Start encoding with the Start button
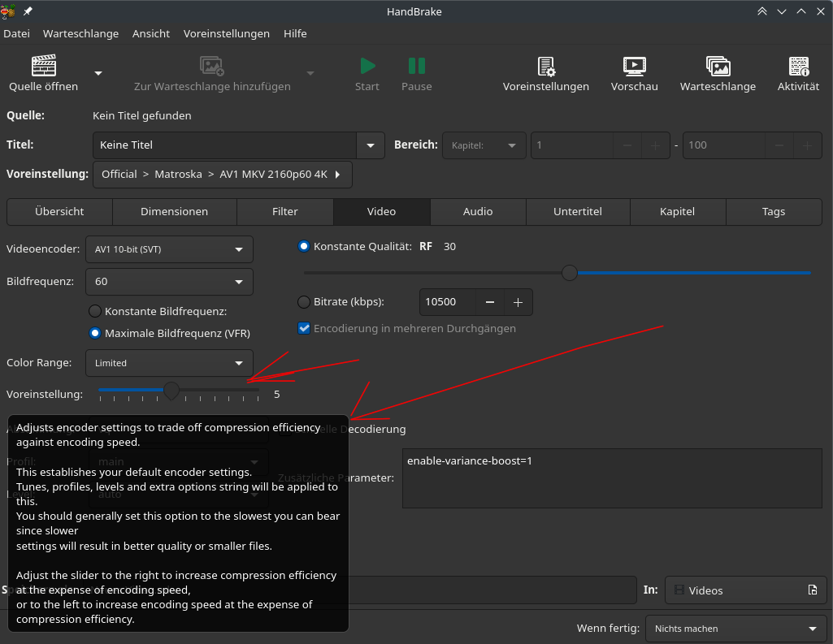This screenshot has height=644, width=833. pos(367,73)
